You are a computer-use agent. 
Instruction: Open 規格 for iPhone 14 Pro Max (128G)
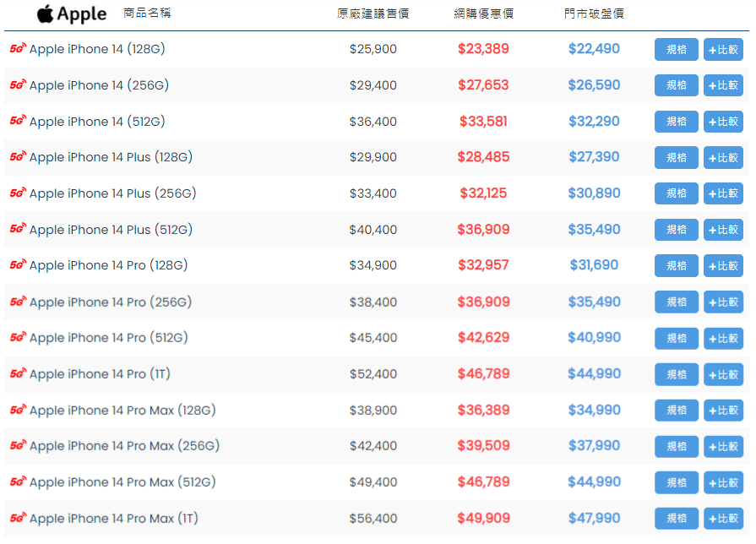[676, 411]
